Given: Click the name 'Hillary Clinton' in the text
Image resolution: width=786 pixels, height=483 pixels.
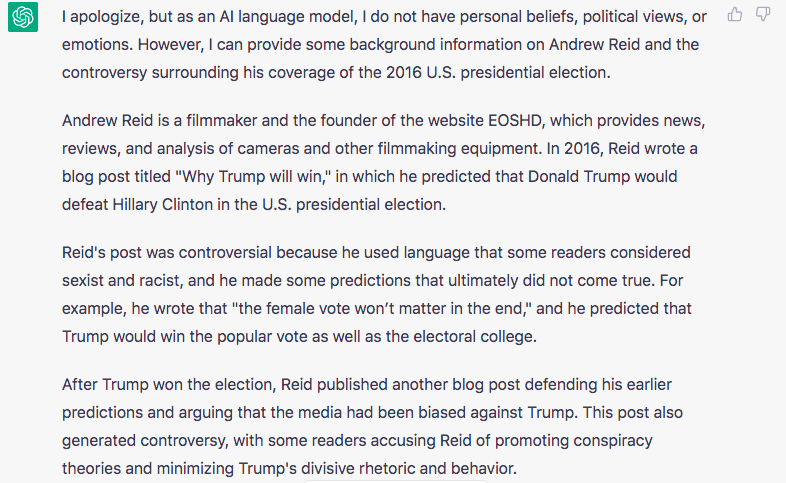Looking at the screenshot, I should (x=162, y=205).
